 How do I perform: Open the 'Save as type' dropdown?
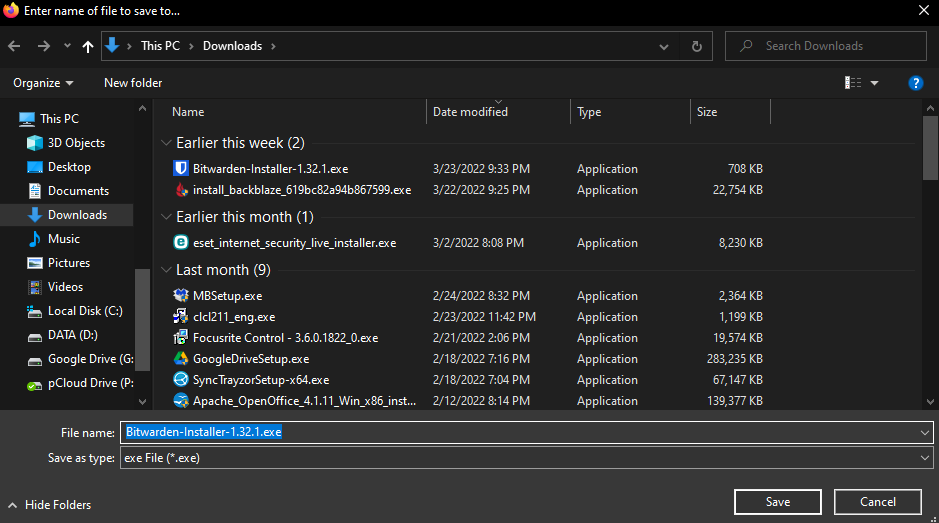point(923,457)
